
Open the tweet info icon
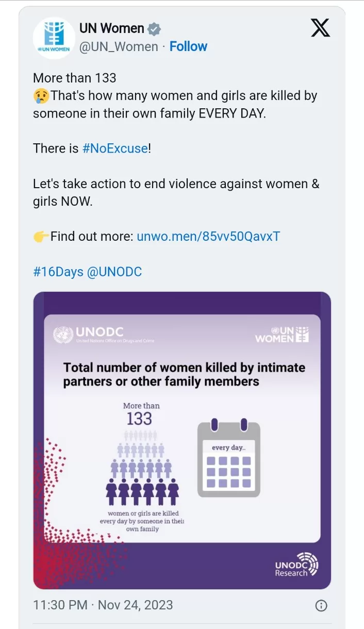click(321, 605)
